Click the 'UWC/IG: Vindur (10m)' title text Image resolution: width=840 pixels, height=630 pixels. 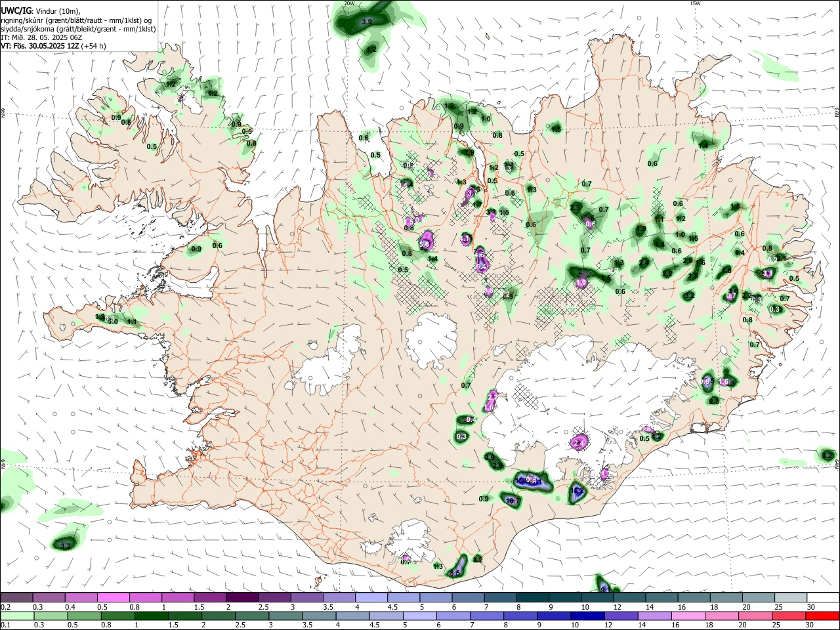pyautogui.click(x=41, y=10)
